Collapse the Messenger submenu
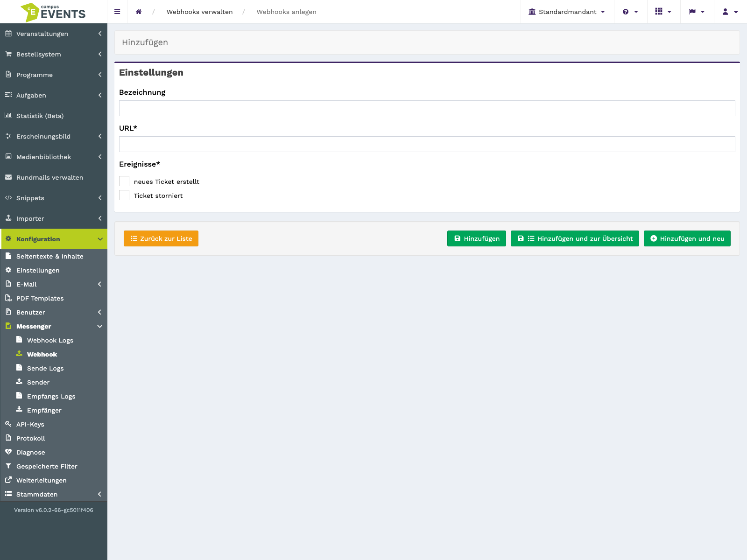Screen dimensions: 747x560 (54, 326)
